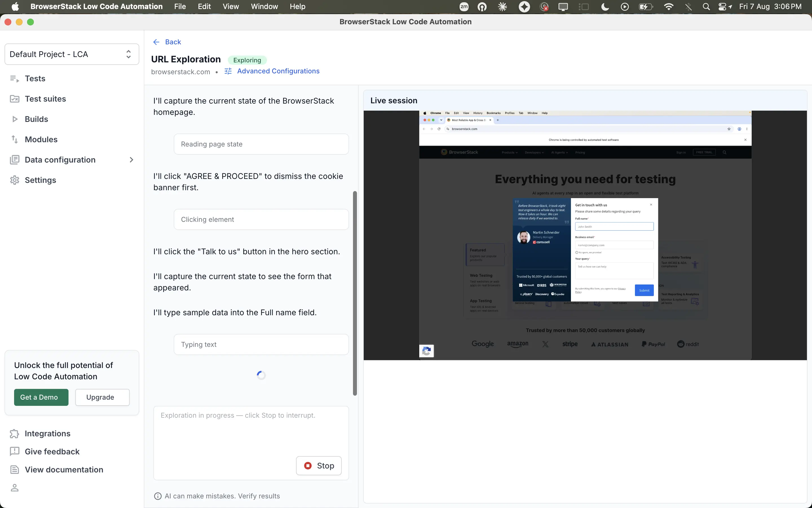Click the FREE TRIAL button in live session
The image size is (812, 508).
tap(704, 152)
